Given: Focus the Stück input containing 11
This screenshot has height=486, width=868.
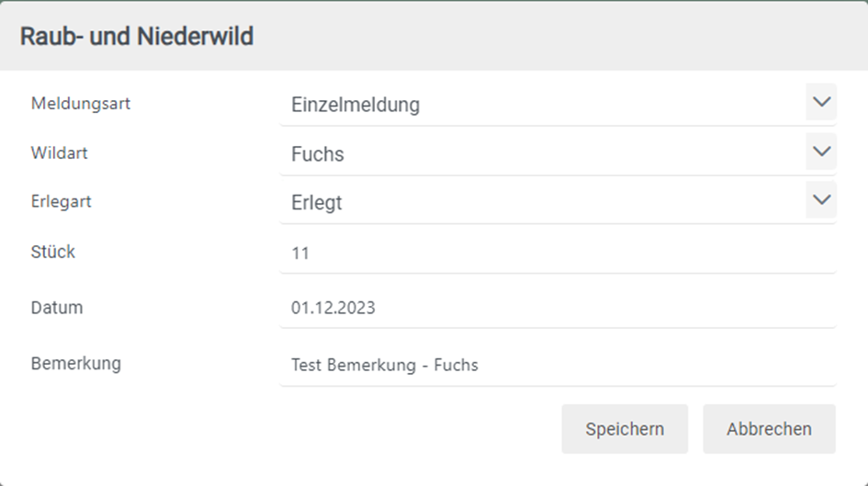Looking at the screenshot, I should 557,254.
